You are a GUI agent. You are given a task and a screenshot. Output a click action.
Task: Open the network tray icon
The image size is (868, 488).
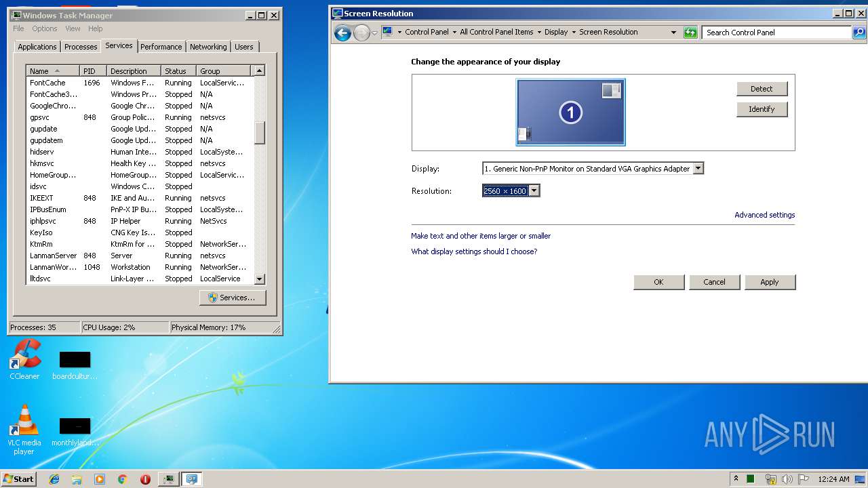point(772,479)
